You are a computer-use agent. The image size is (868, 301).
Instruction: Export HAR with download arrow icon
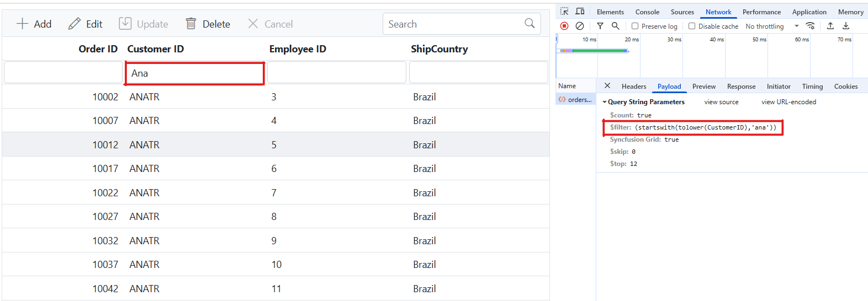(x=846, y=26)
